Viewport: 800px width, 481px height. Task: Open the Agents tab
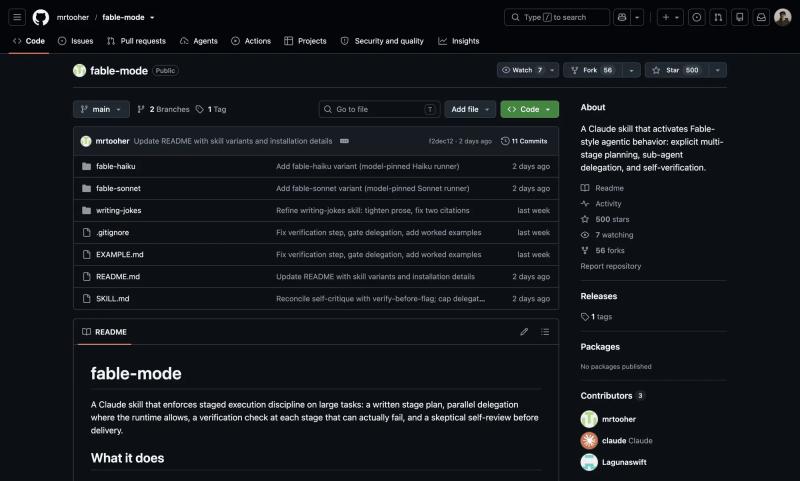(x=199, y=41)
